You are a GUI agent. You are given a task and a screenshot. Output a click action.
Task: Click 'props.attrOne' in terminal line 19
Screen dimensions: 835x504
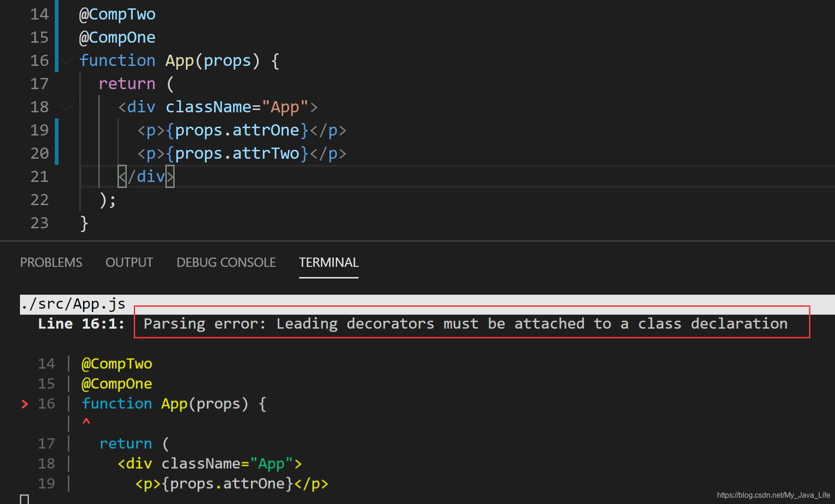pyautogui.click(x=227, y=484)
